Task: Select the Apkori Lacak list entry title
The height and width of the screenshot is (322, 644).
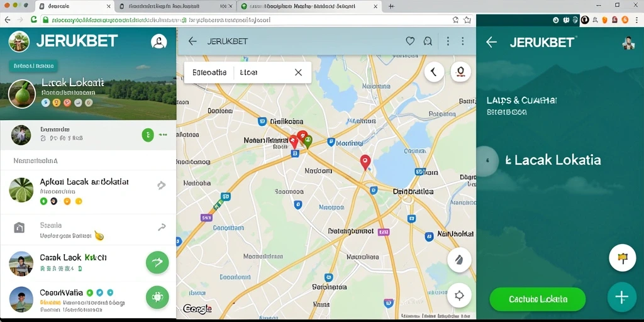Action: coord(84,182)
